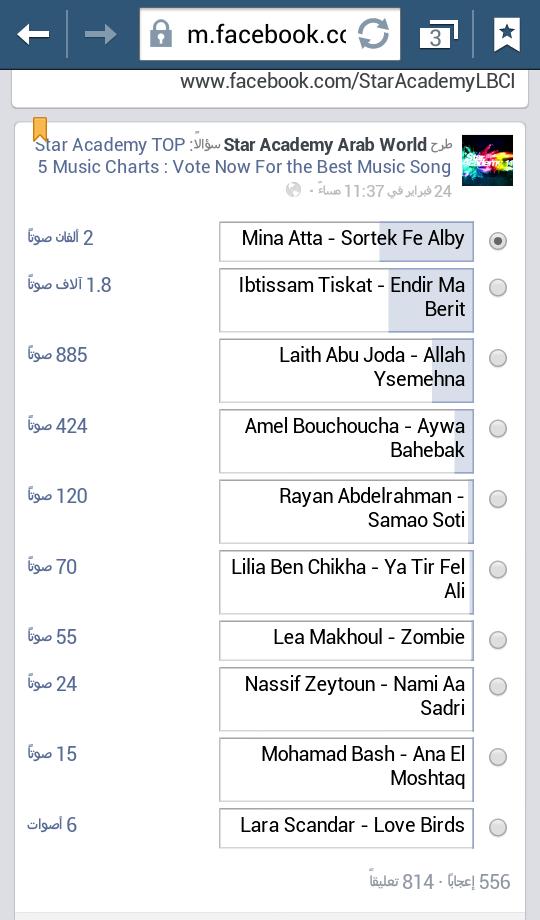Image resolution: width=540 pixels, height=920 pixels.
Task: Choose Lea Makhoul - Zombie radio option
Action: pos(498,640)
